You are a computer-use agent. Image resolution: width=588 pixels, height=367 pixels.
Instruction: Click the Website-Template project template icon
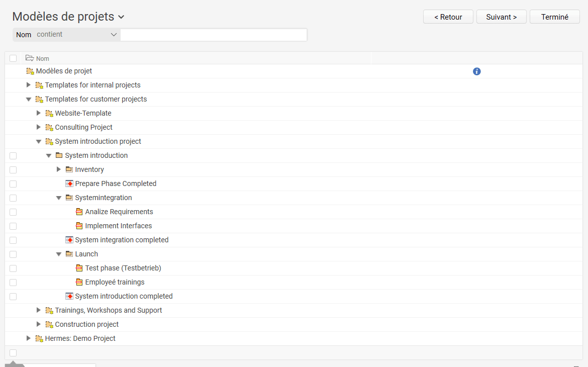pos(49,113)
